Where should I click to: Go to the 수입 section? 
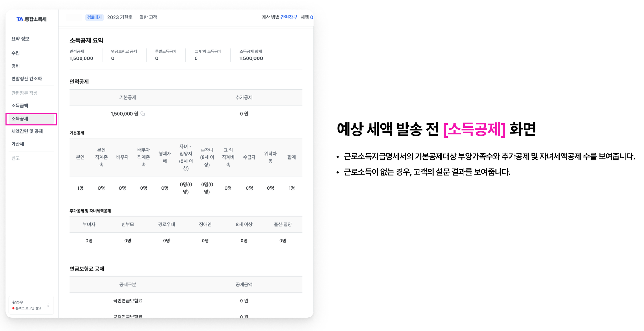16,53
